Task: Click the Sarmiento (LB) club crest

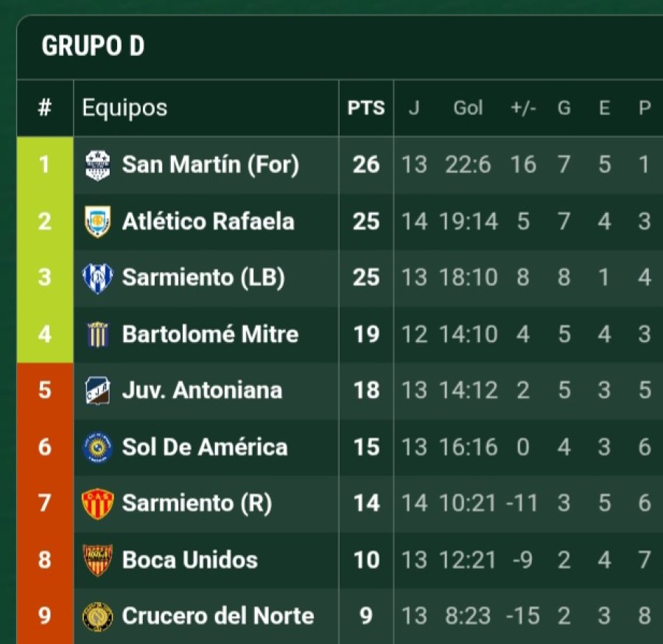Action: coord(97,278)
